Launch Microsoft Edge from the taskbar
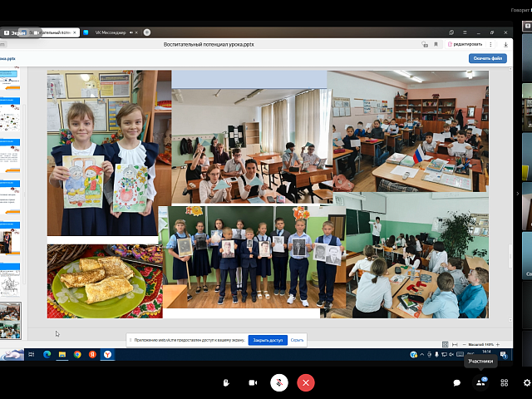532x399 pixels. point(47,355)
